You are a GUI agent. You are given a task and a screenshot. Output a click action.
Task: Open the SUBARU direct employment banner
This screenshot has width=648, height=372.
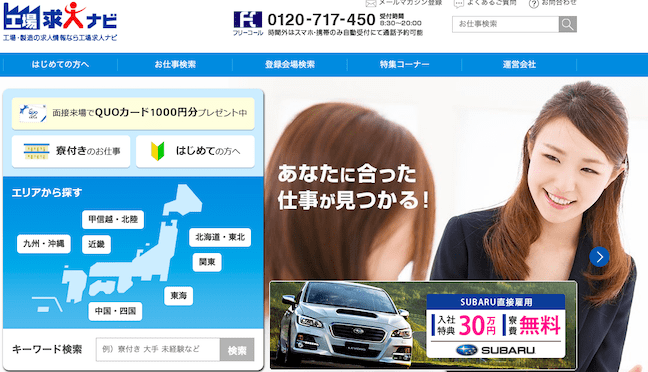[423, 325]
